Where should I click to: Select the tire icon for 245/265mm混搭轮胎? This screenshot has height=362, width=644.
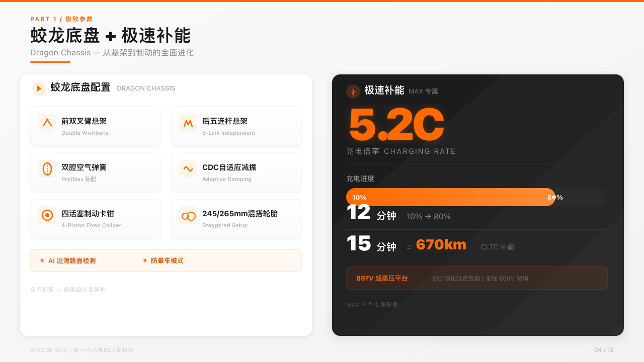(x=188, y=215)
